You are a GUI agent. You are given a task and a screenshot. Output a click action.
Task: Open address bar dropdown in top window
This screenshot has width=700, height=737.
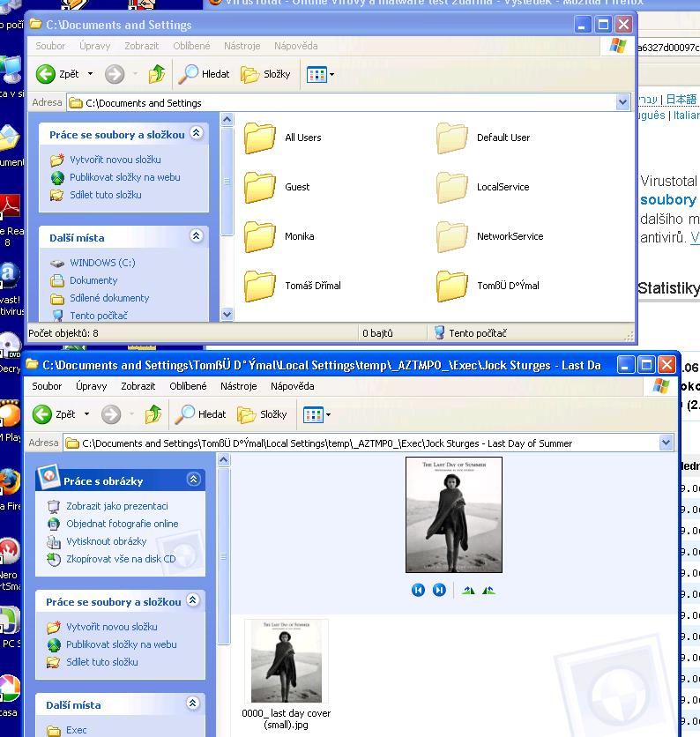(623, 103)
